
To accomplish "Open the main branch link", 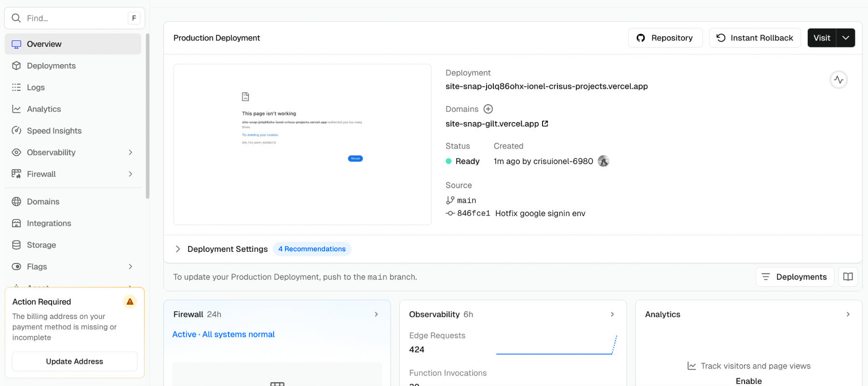I will pyautogui.click(x=466, y=200).
